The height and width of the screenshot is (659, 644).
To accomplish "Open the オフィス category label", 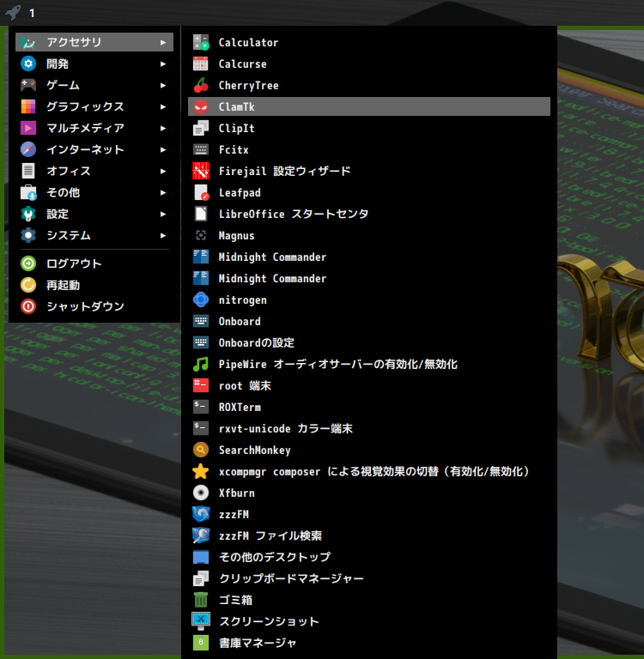I will (68, 171).
